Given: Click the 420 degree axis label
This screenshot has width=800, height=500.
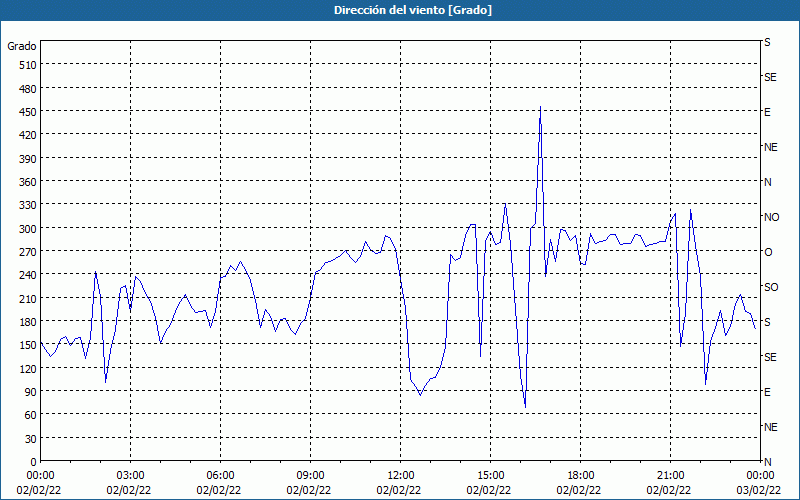Looking at the screenshot, I should pyautogui.click(x=28, y=135).
